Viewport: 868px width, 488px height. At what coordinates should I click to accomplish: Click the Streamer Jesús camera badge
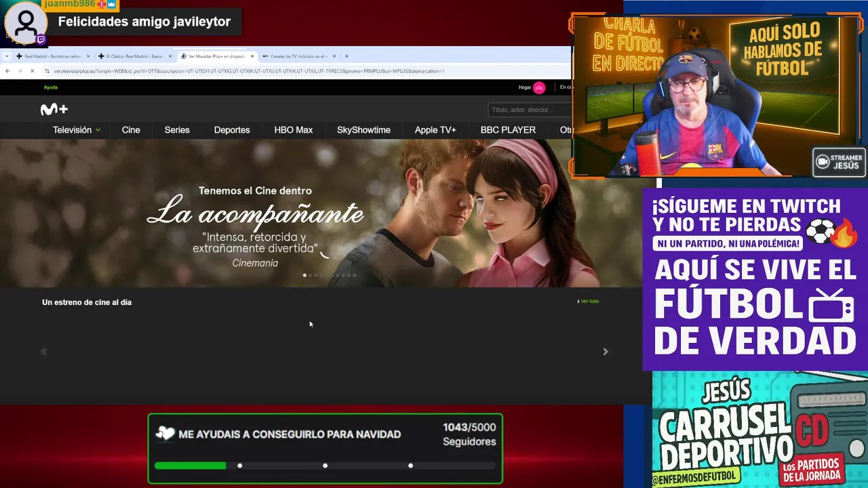839,162
